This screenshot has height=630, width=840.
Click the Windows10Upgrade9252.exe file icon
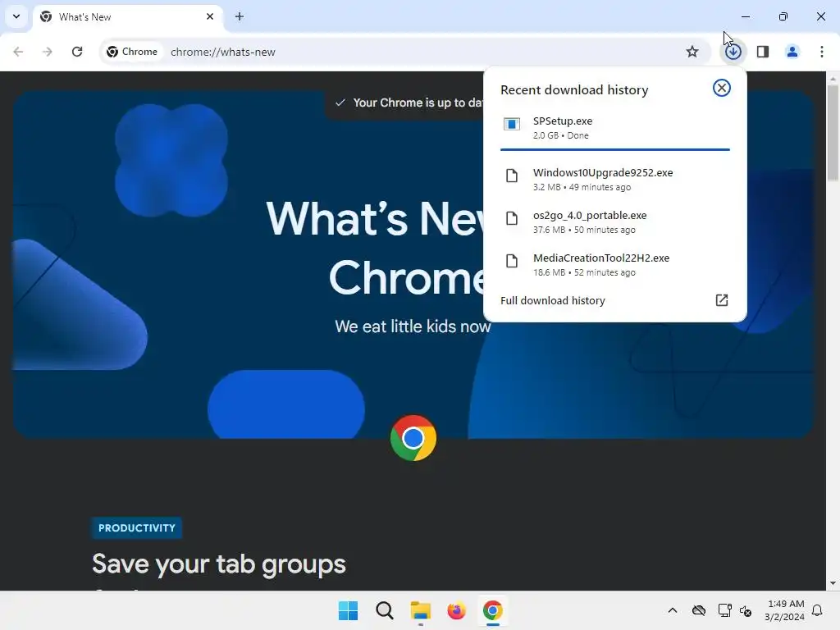(x=512, y=176)
